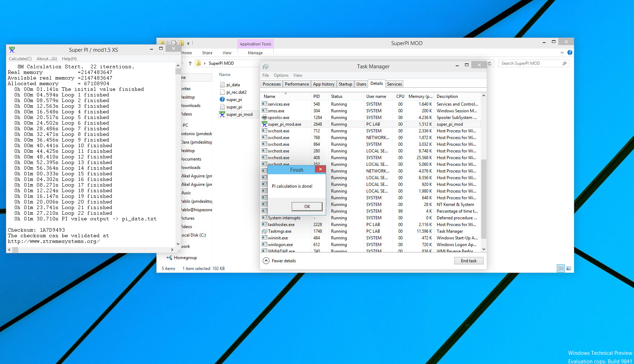Select the super_pi_mod application file icon
Viewport: 634px width, 364px height.
[222, 114]
